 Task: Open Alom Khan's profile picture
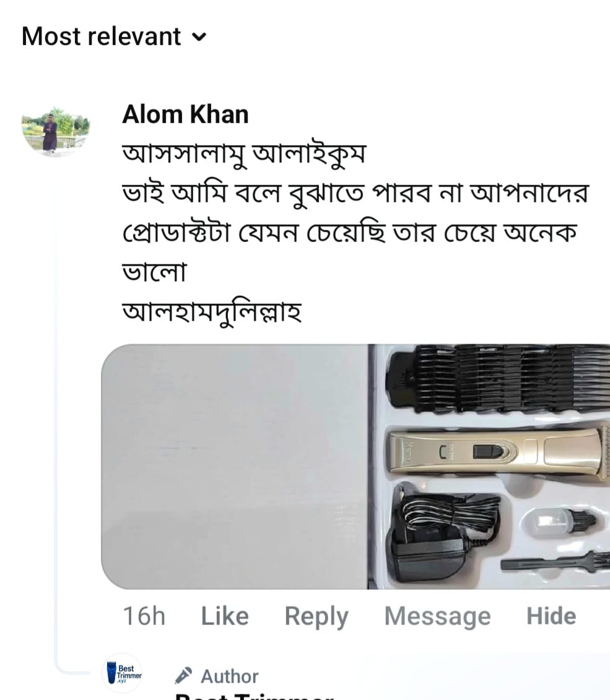pyautogui.click(x=56, y=131)
